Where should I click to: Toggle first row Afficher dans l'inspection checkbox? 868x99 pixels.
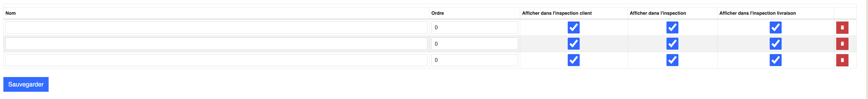[672, 27]
